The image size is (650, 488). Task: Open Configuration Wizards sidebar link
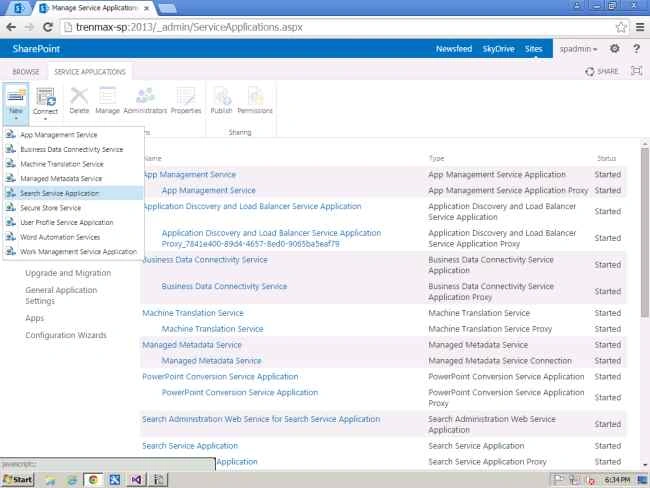click(66, 335)
